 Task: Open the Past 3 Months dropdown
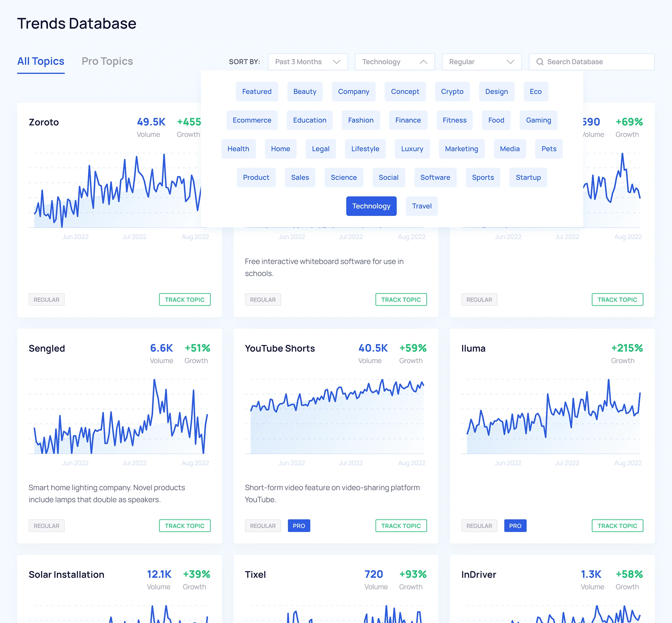[x=307, y=62]
